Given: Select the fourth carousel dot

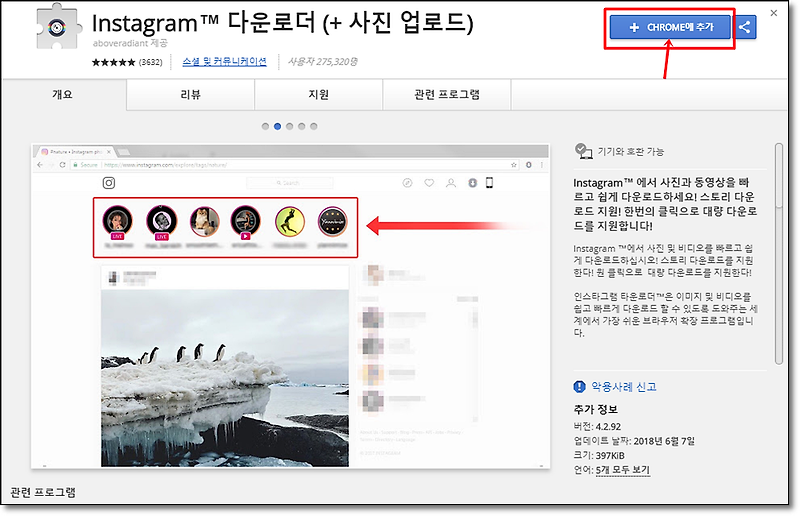Looking at the screenshot, I should coord(302,126).
